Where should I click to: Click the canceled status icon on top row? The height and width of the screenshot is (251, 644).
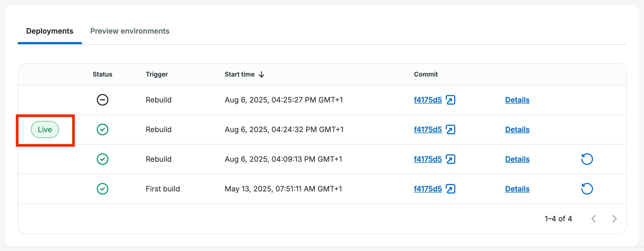coord(102,100)
